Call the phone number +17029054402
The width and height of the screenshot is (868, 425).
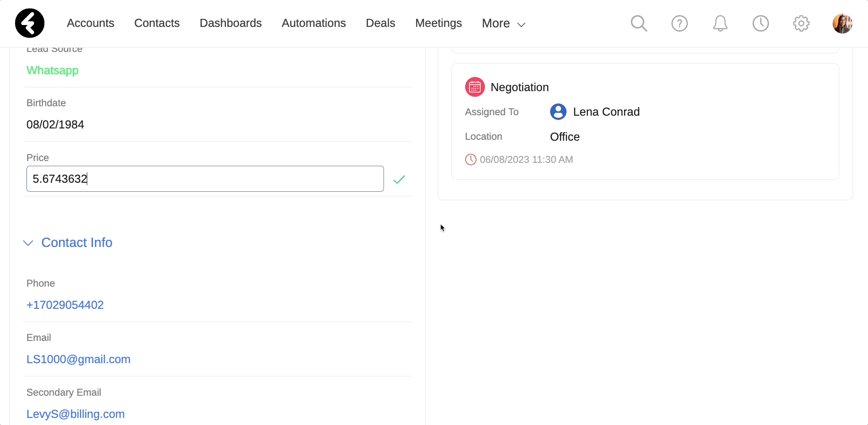(x=65, y=305)
